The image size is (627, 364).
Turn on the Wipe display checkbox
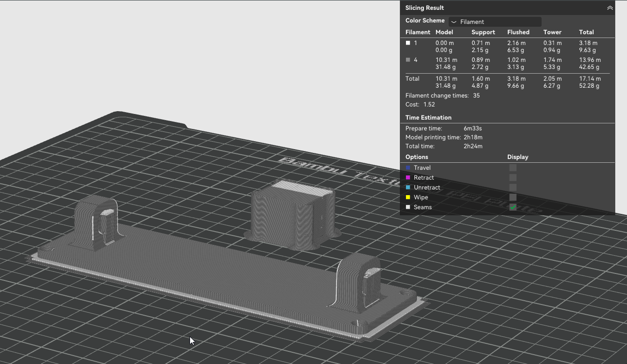pyautogui.click(x=513, y=197)
